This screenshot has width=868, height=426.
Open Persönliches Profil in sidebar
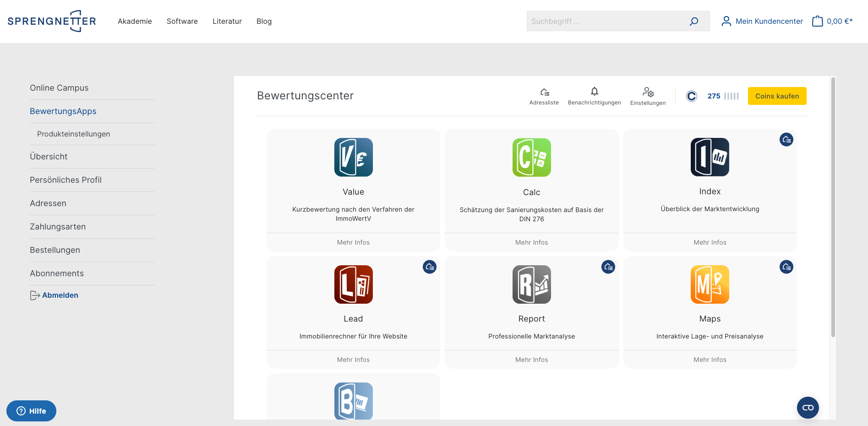click(92, 180)
